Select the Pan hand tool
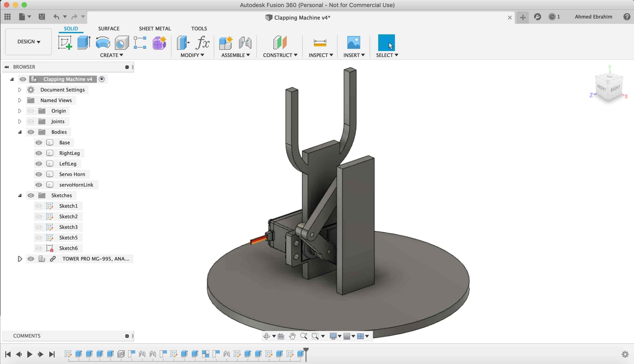 [292, 336]
